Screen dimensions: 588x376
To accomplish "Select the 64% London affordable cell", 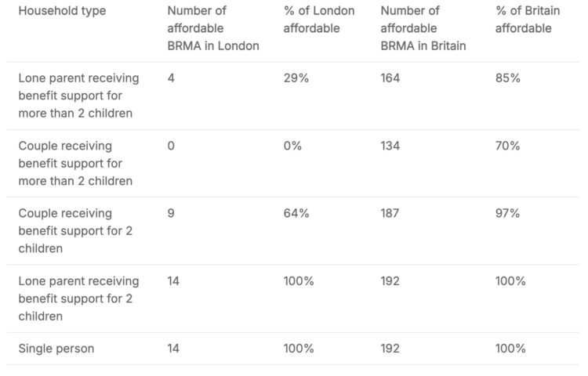I will (x=296, y=213).
